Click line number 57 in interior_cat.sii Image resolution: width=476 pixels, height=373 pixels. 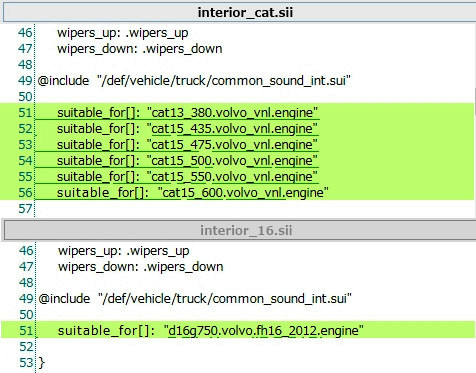click(25, 209)
